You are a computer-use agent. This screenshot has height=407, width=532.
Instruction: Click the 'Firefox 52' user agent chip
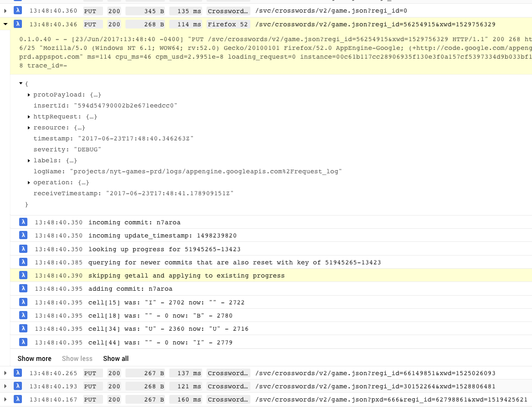(228, 24)
